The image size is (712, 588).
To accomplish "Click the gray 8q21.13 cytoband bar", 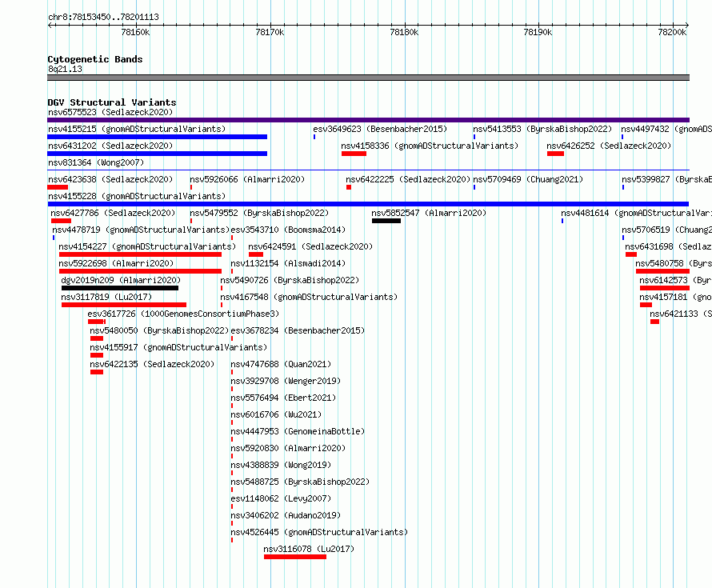I will [x=368, y=78].
